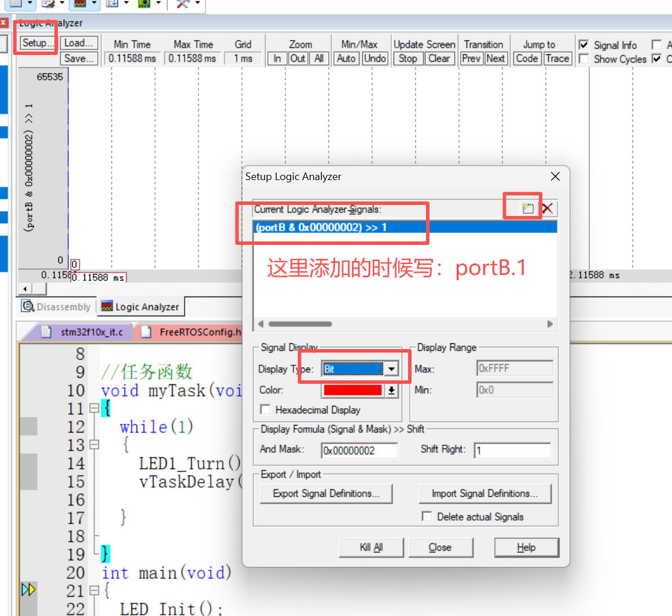Image resolution: width=672 pixels, height=616 pixels.
Task: Close Logic Analyzer pane with red X
Action: tap(3, 23)
